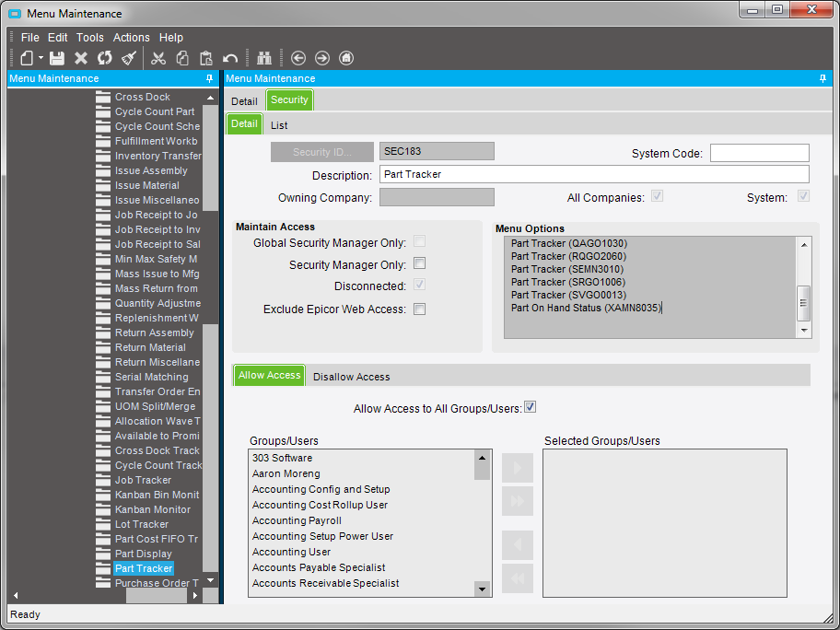Click the Security ID... button
The height and width of the screenshot is (630, 840).
(x=322, y=152)
